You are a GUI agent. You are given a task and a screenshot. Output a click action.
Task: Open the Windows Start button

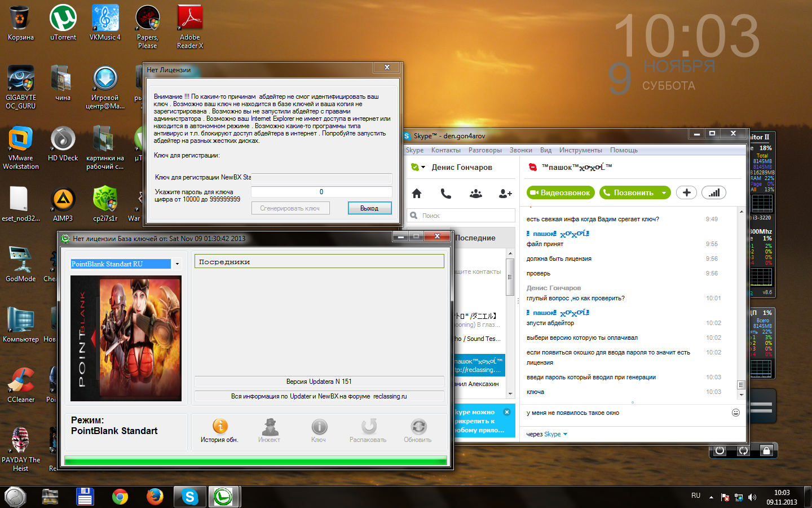15,497
